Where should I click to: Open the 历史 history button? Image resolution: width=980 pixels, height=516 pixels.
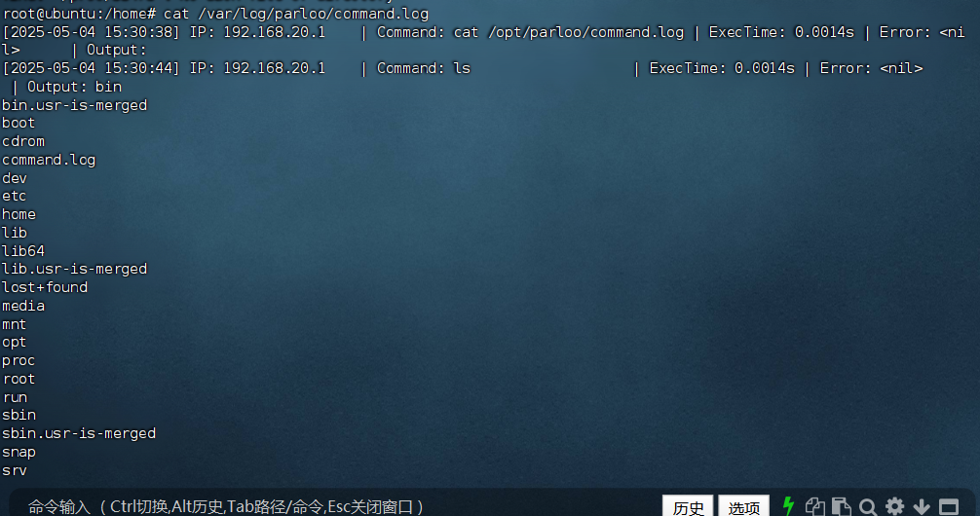click(688, 506)
